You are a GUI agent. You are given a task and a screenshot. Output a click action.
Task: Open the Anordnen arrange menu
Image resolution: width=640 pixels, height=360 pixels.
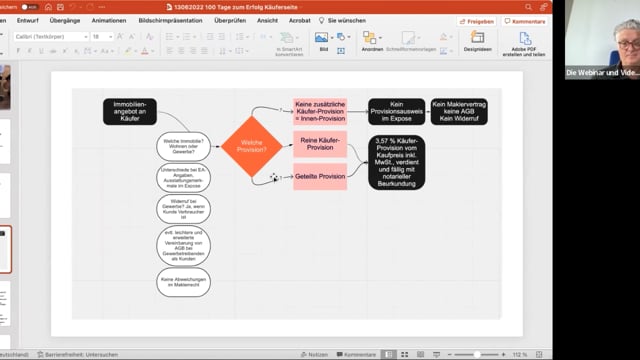click(372, 42)
